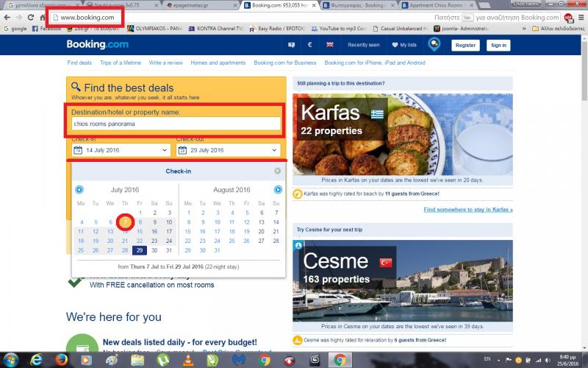Switch to Φωτογραφίες Booking tab
Viewport: 588px width, 368px height.
click(x=356, y=5)
